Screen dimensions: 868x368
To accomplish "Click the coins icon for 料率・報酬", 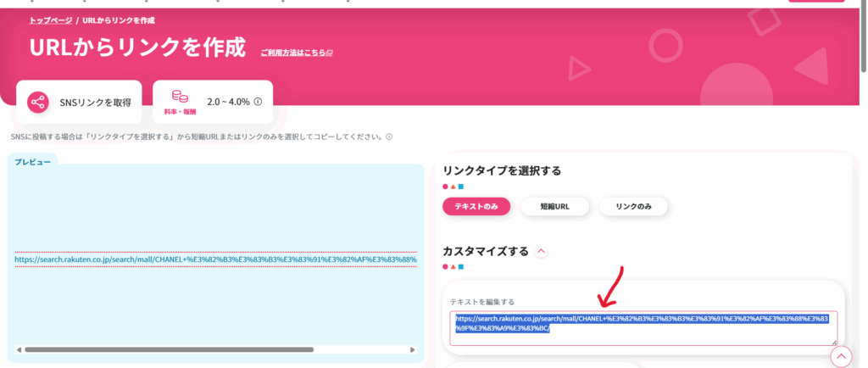I will 180,97.
